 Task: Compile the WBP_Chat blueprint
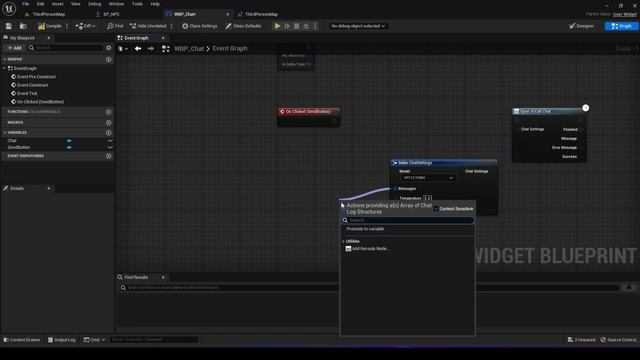click(49, 26)
